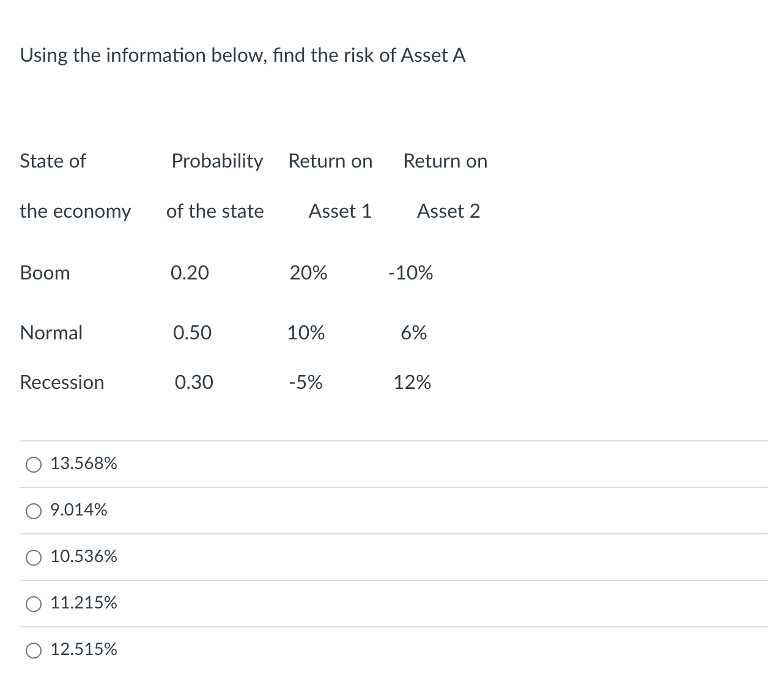This screenshot has height=691, width=784.
Task: Click the Recession row label
Action: pyautogui.click(x=62, y=382)
